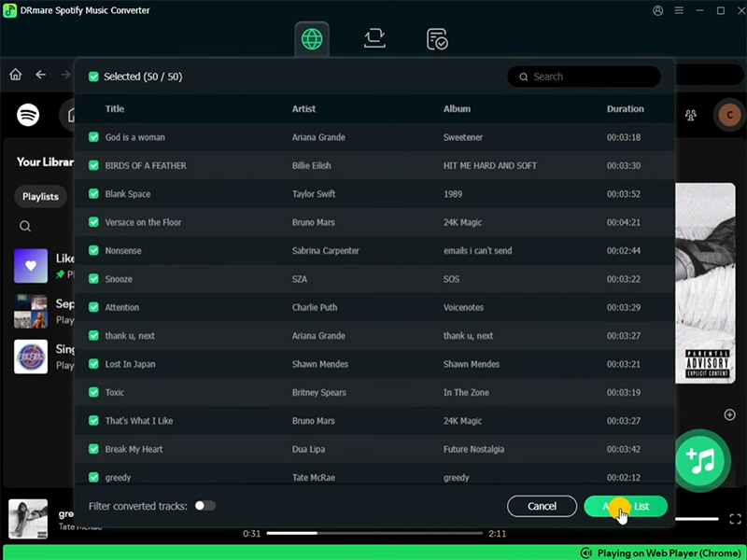
Task: Adjust the volume slider in the player
Action: click(697, 519)
